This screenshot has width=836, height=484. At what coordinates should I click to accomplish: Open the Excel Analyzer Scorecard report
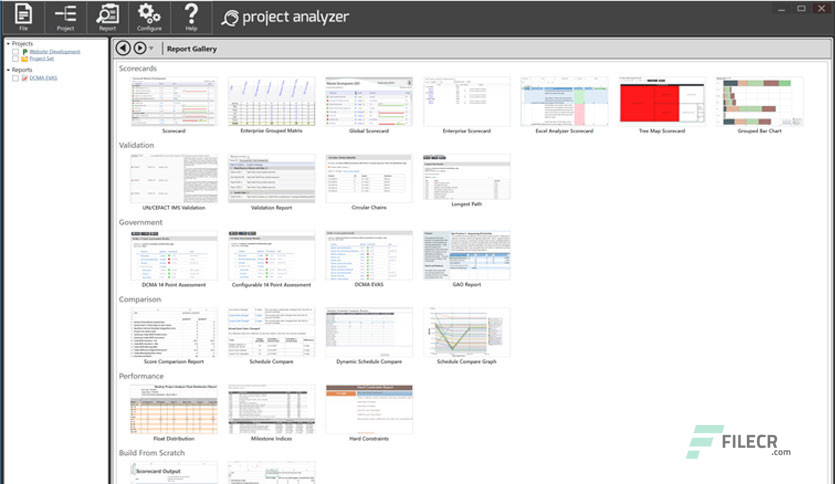click(x=564, y=101)
